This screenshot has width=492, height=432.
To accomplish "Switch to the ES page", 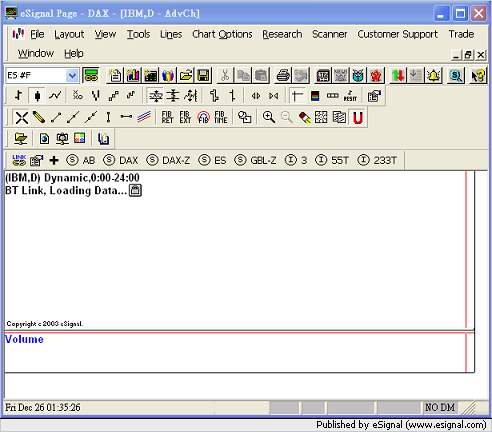I will point(212,160).
